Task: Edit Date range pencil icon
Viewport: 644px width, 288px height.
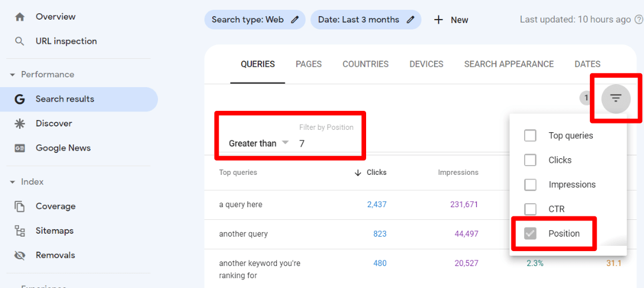Action: point(410,20)
